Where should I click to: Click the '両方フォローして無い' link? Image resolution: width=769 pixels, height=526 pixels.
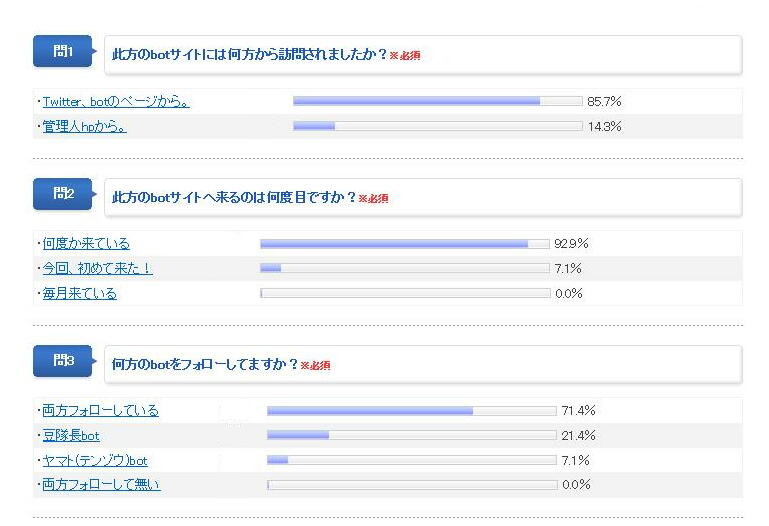[101, 484]
